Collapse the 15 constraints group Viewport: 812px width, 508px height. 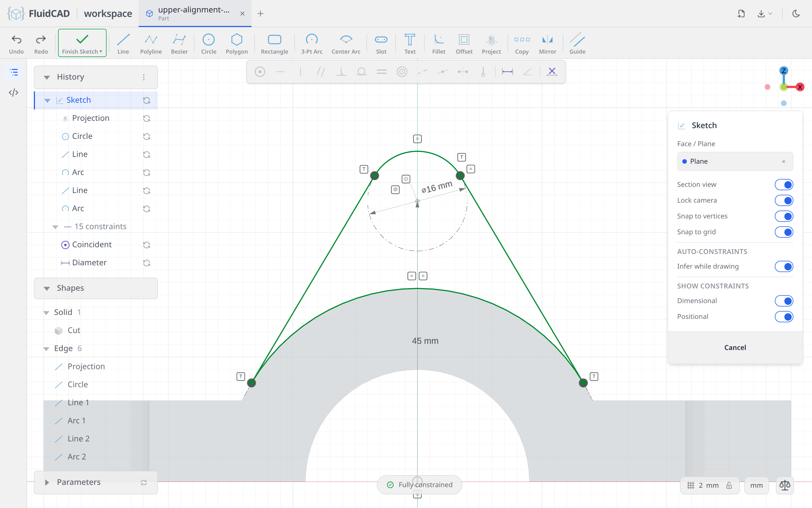(x=55, y=227)
